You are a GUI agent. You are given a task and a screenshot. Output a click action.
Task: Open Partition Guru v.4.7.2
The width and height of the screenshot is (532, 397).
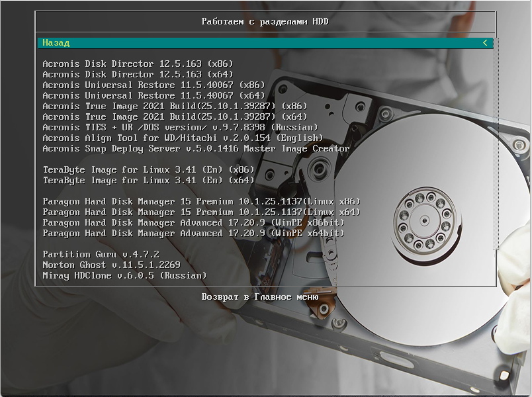pos(101,255)
